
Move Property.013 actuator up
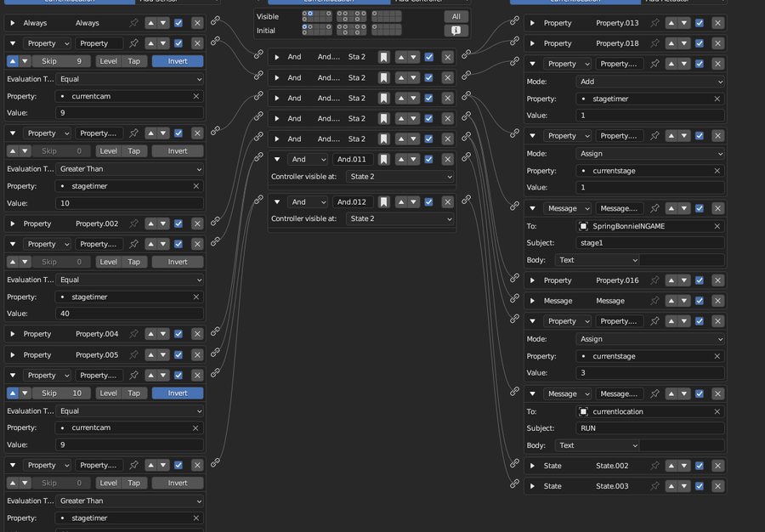click(671, 23)
